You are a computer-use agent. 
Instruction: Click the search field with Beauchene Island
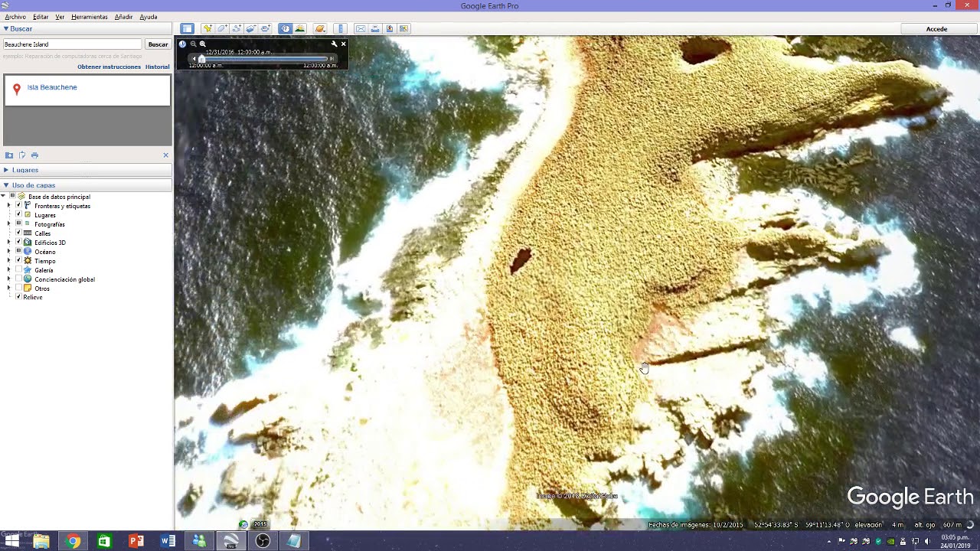pos(72,44)
